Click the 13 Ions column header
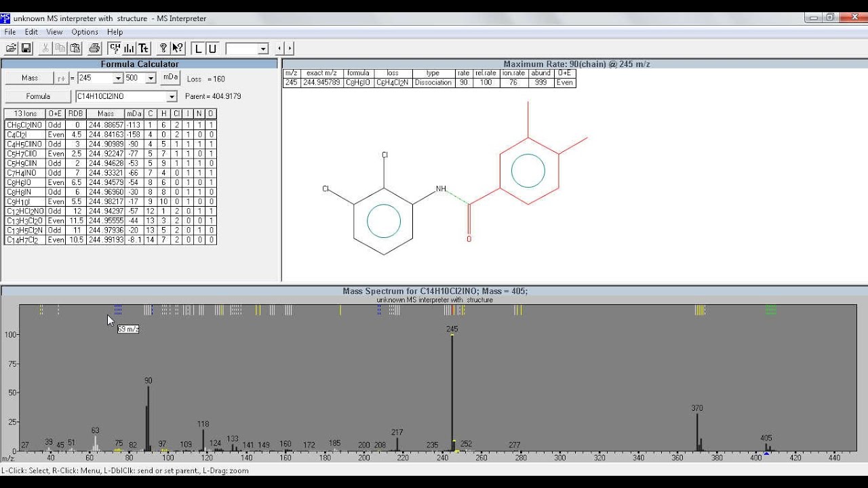 (25, 114)
